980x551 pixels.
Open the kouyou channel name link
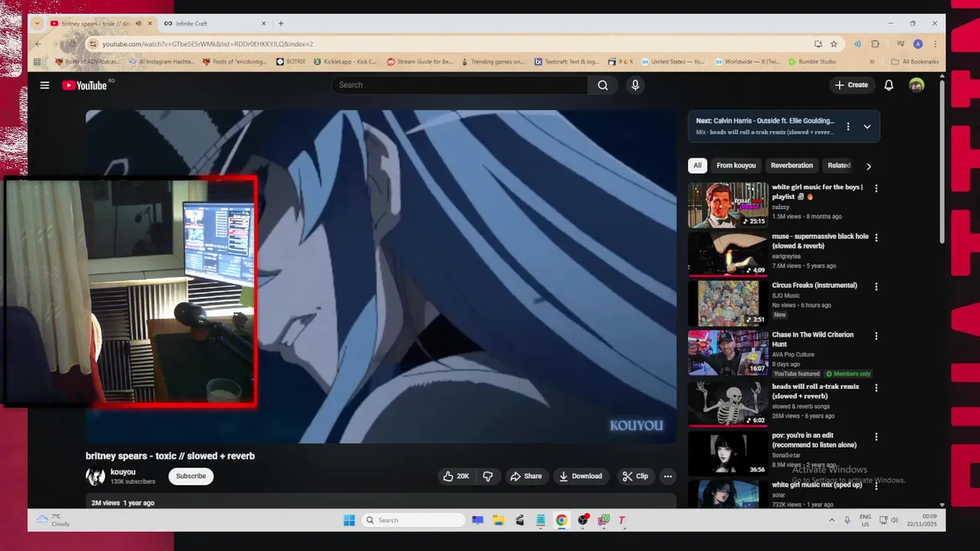tap(122, 472)
